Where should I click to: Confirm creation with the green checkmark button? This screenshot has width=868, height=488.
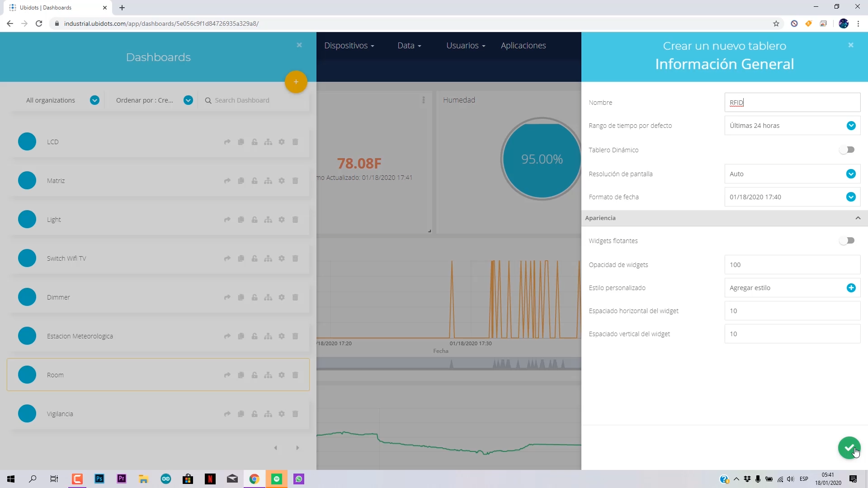click(849, 448)
